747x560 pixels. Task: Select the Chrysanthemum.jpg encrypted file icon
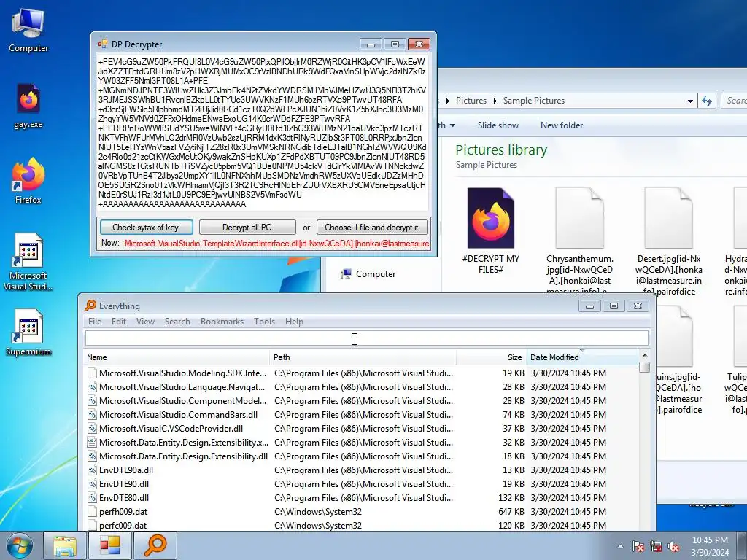coord(579,218)
